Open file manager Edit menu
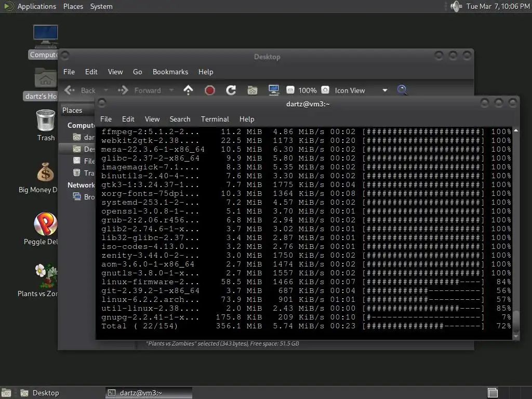 [x=91, y=72]
